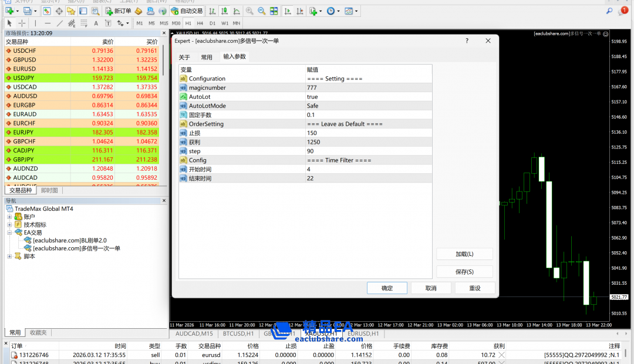Select the crosshair tool
This screenshot has height=364, width=634.
point(22,23)
